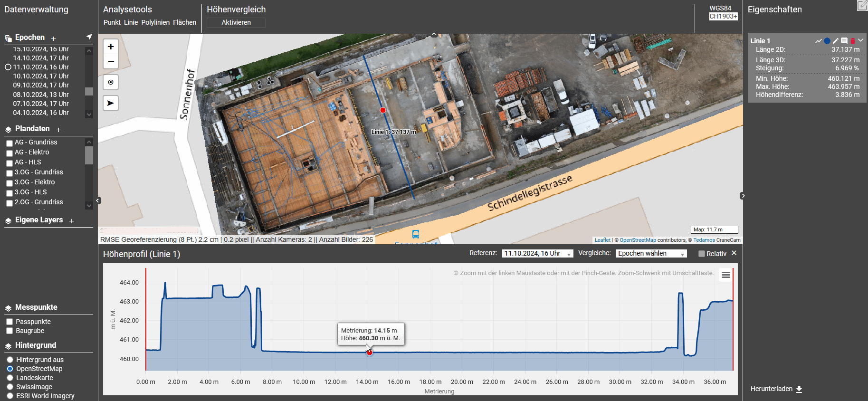Check the Passpunkte checkbox
The image size is (868, 401).
tap(10, 322)
